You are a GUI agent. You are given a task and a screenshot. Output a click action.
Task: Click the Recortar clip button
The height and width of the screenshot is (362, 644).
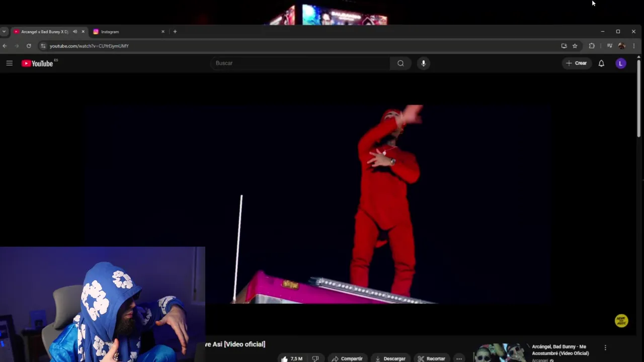pos(432,358)
